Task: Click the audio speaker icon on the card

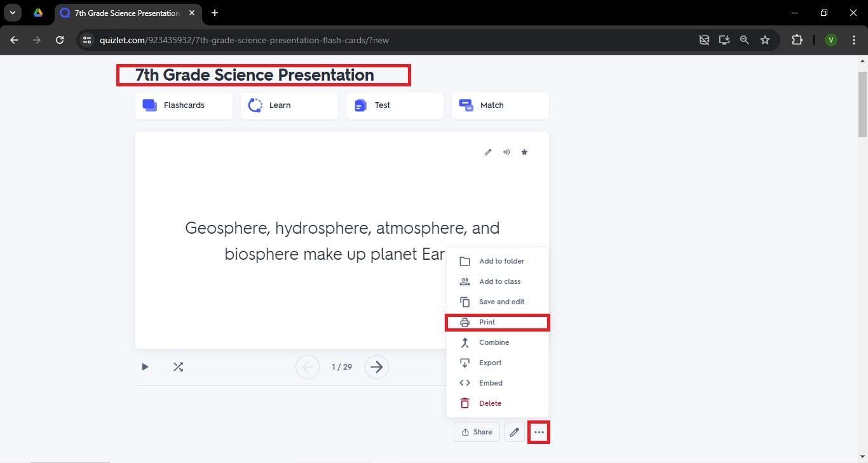Action: coord(506,152)
